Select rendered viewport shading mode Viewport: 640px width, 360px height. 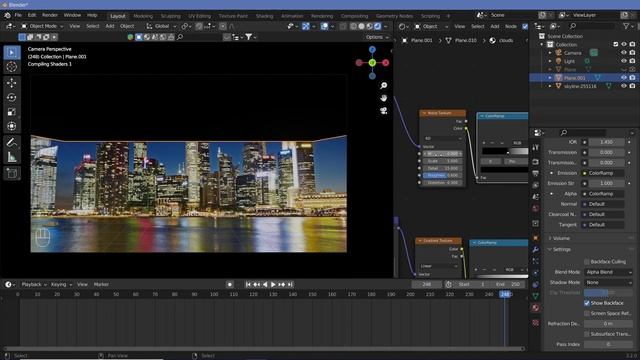[x=378, y=26]
